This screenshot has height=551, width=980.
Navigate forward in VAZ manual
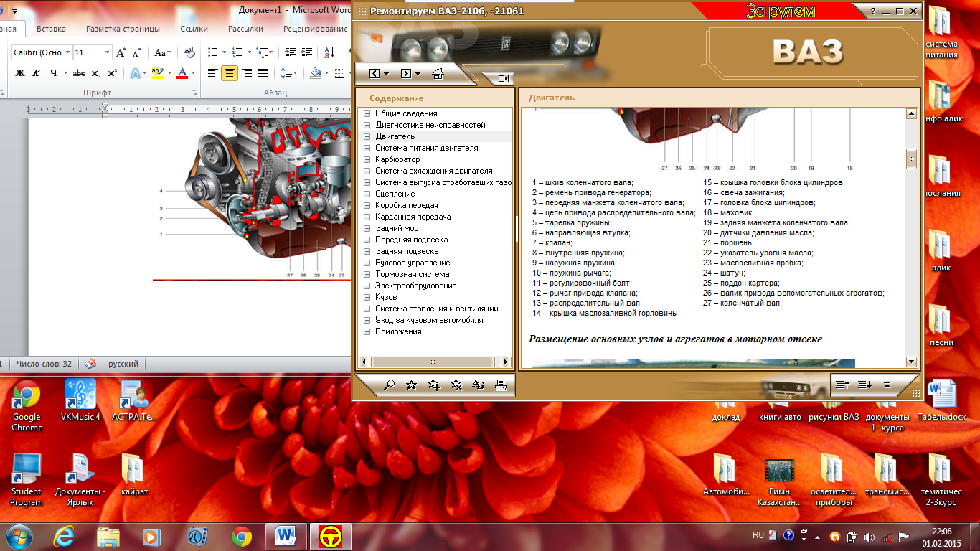(x=406, y=73)
